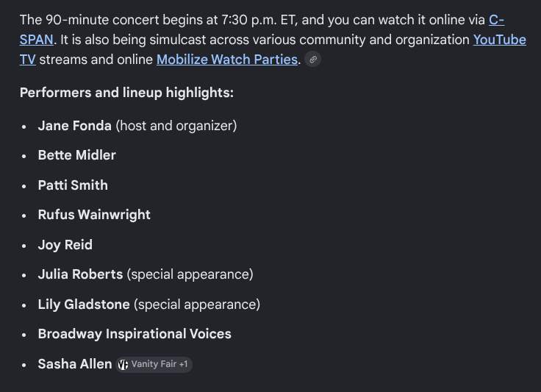Click the bullet beside Jane Fonda
Image resolution: width=541 pixels, height=392 pixels.
(24, 126)
